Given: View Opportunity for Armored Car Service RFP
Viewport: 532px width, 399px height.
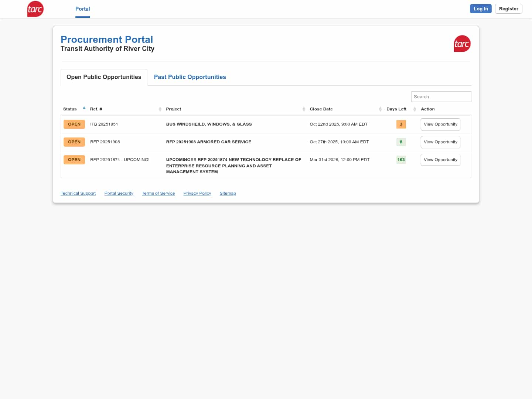Looking at the screenshot, I should click(440, 142).
